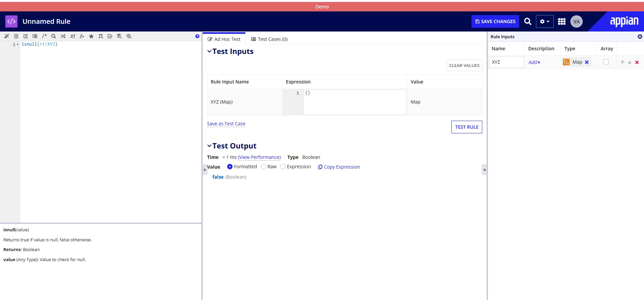
Task: Click the magnifier icon in editor toolbar
Action: point(53,36)
